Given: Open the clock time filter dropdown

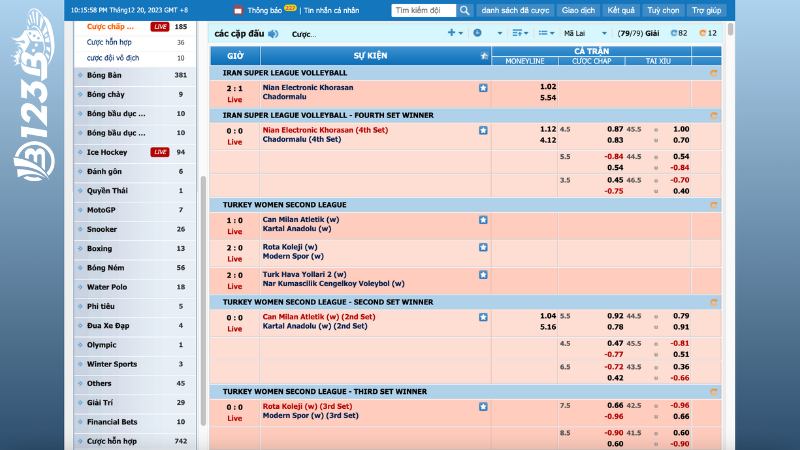Looking at the screenshot, I should pos(479,33).
